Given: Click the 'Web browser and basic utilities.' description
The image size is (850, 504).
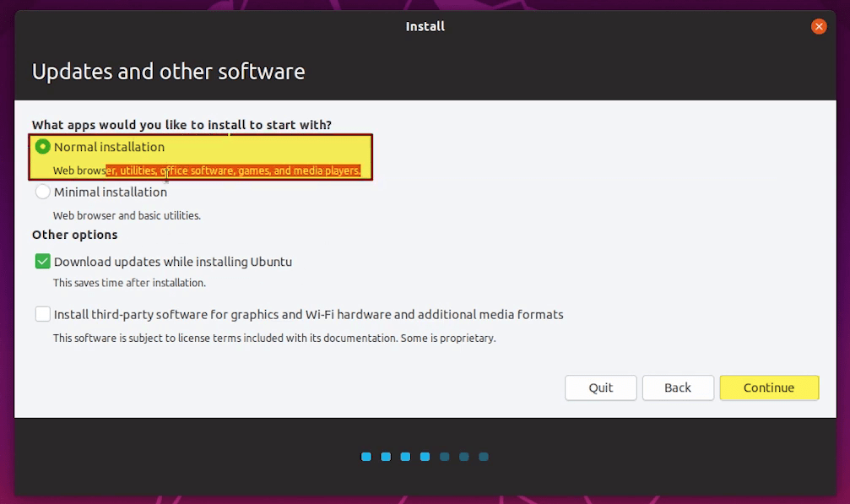Looking at the screenshot, I should coord(127,215).
